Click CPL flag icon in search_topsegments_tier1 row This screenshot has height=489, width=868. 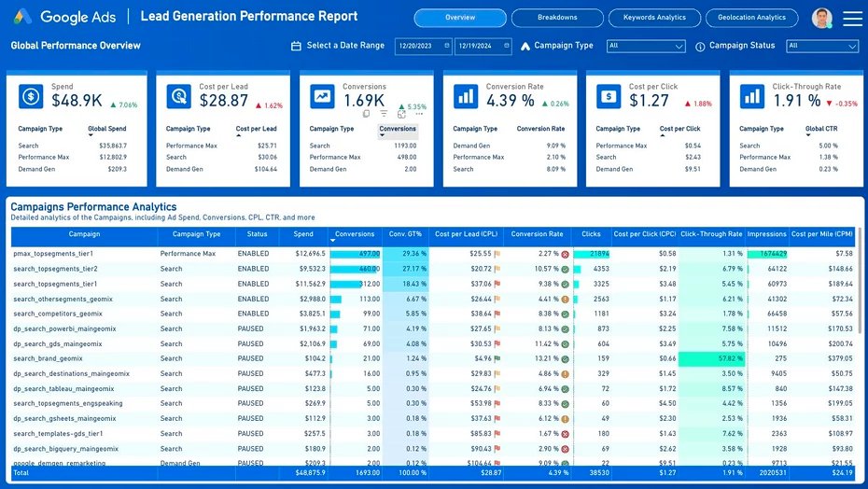coord(497,284)
